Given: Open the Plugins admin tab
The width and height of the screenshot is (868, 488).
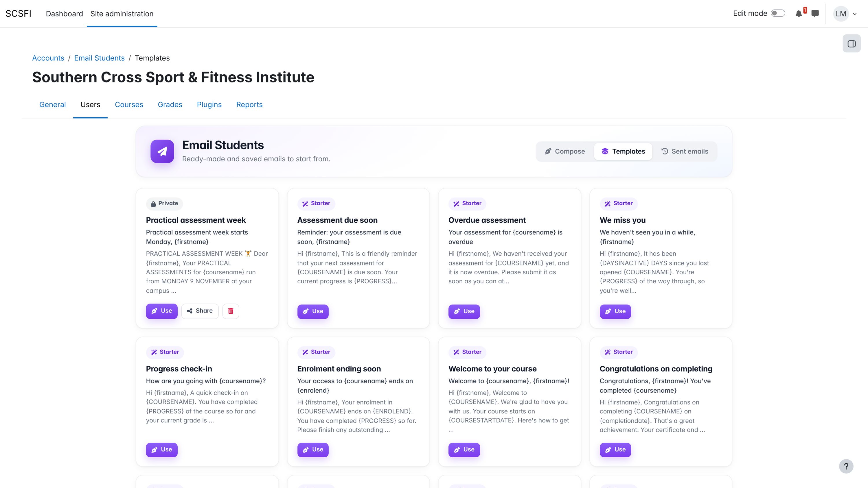Looking at the screenshot, I should pyautogui.click(x=209, y=105).
